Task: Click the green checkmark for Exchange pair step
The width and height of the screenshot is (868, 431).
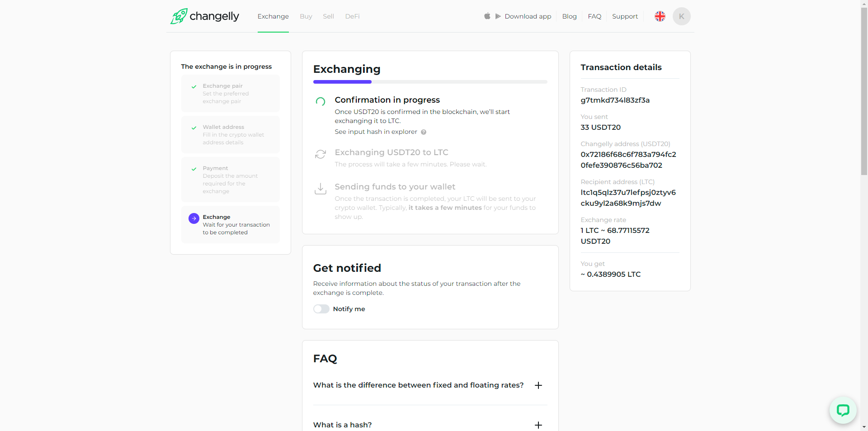Action: [194, 87]
